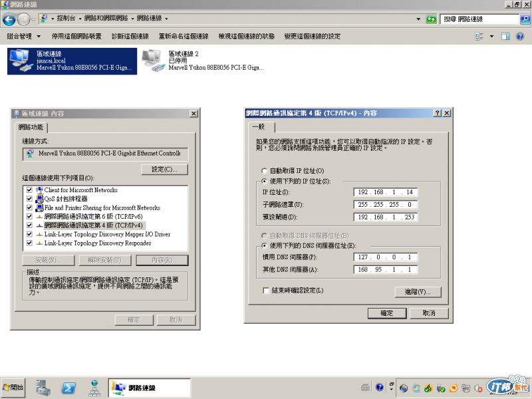
Task: Uncheck Client for Microsoft Networks checkbox
Action: tap(29, 190)
